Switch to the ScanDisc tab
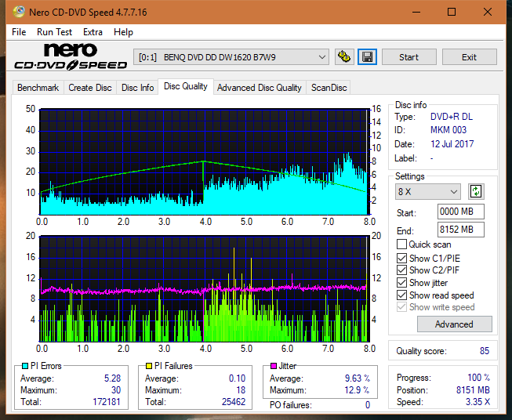Screen dimensions: 512x420 pyautogui.click(x=329, y=88)
